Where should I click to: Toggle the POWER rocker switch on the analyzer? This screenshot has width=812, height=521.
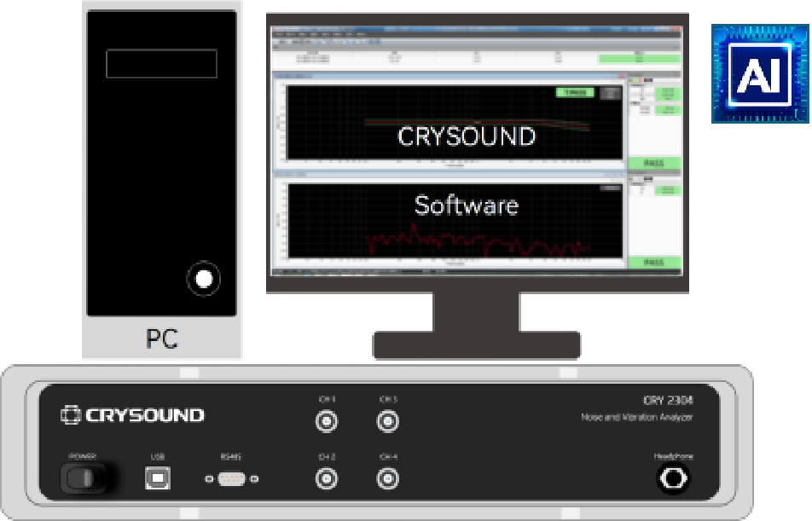[x=83, y=478]
